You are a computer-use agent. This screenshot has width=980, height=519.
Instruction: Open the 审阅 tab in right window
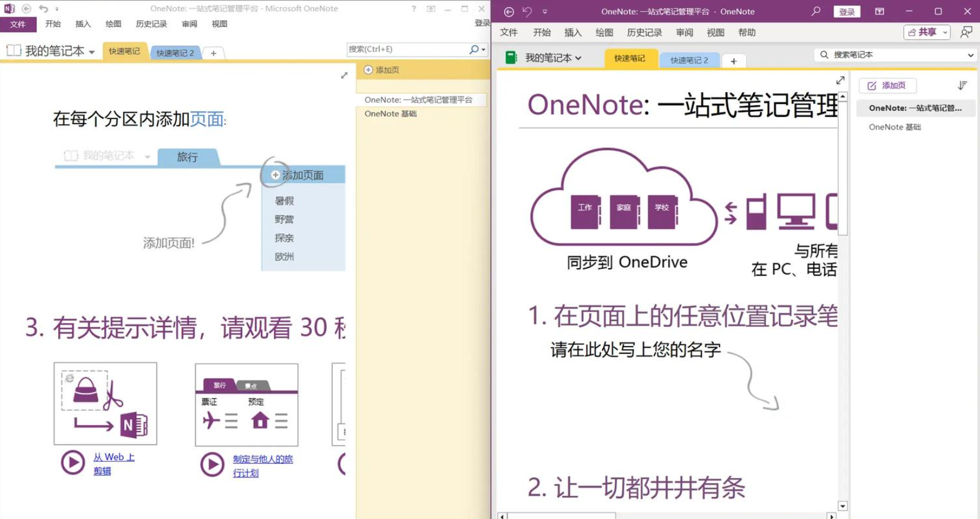[685, 32]
